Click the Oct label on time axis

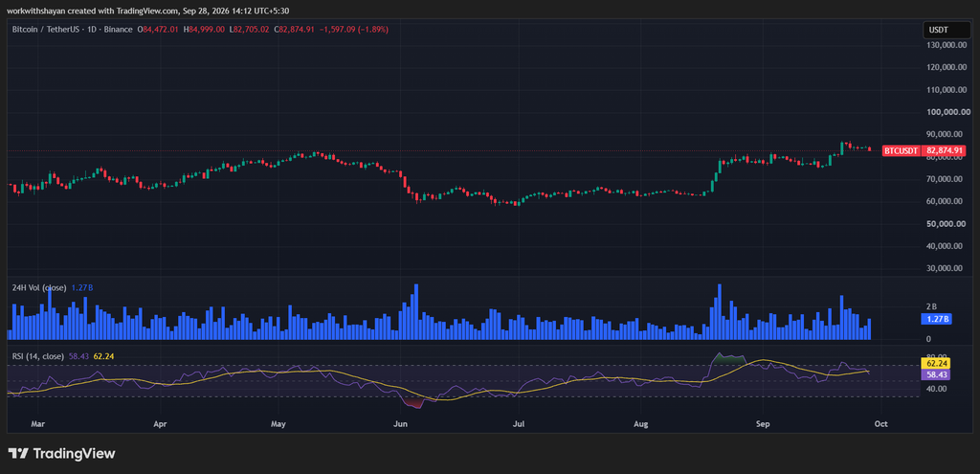[x=880, y=423]
